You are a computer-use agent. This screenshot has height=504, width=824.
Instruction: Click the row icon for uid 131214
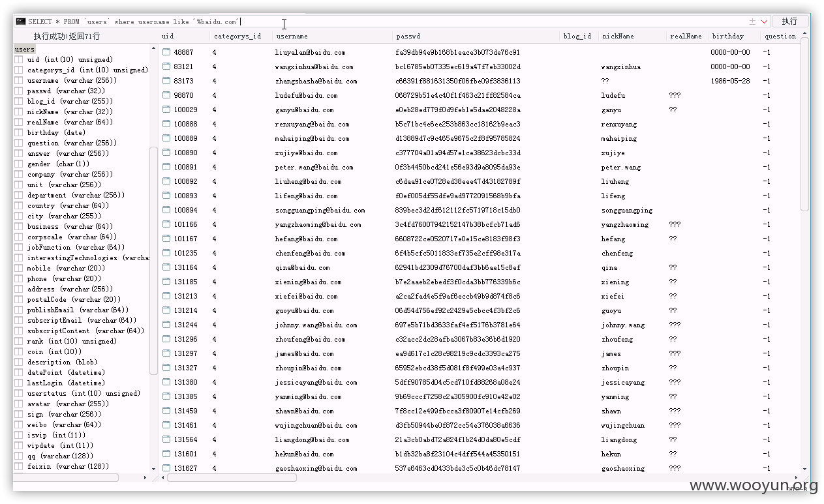coord(166,310)
